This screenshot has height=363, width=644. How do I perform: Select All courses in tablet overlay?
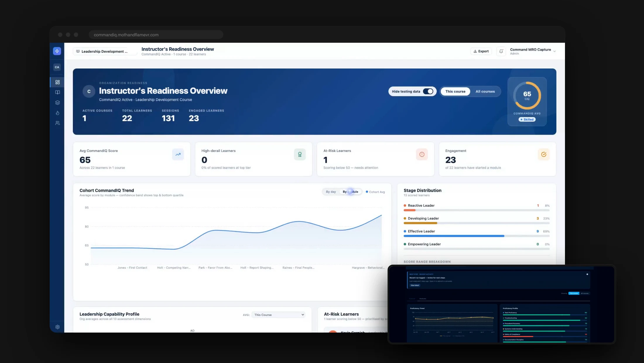tap(585, 293)
